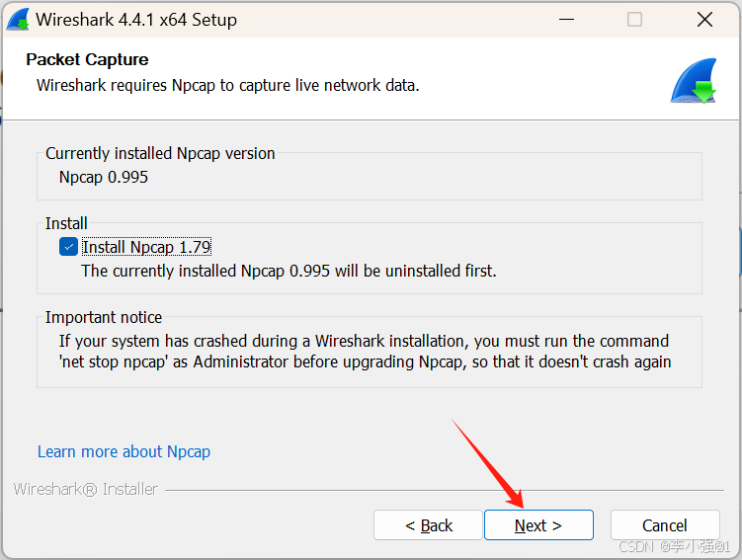Screen dimensions: 742x560
Task: Go back with the Back button
Action: (x=428, y=525)
